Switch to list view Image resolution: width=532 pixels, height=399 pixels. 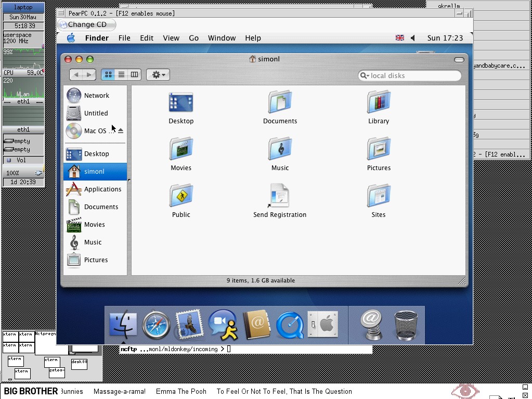[121, 74]
